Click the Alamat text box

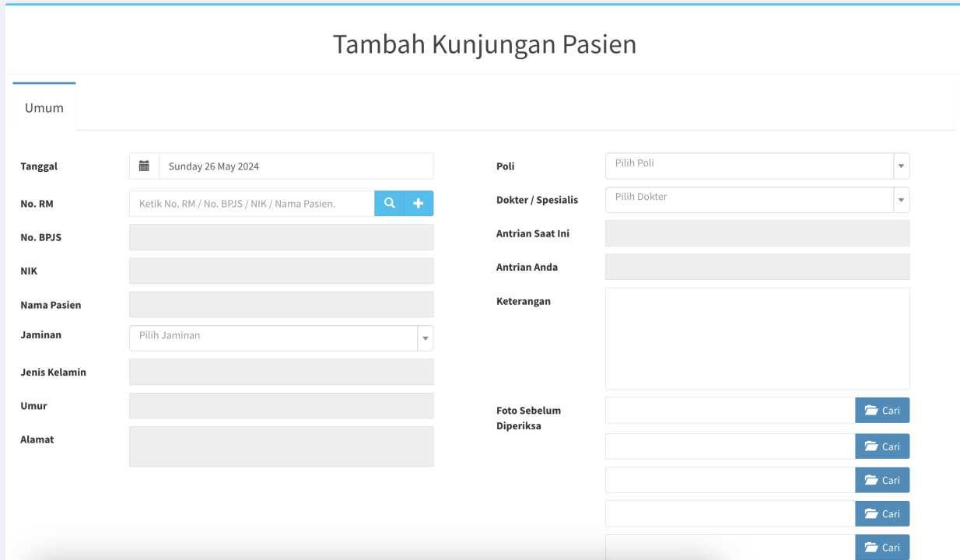[281, 446]
